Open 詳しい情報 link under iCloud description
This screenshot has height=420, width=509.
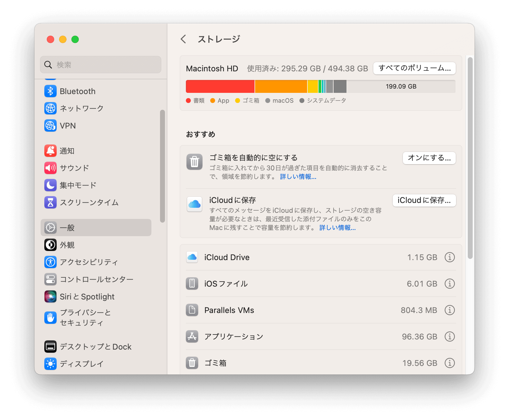[338, 228]
